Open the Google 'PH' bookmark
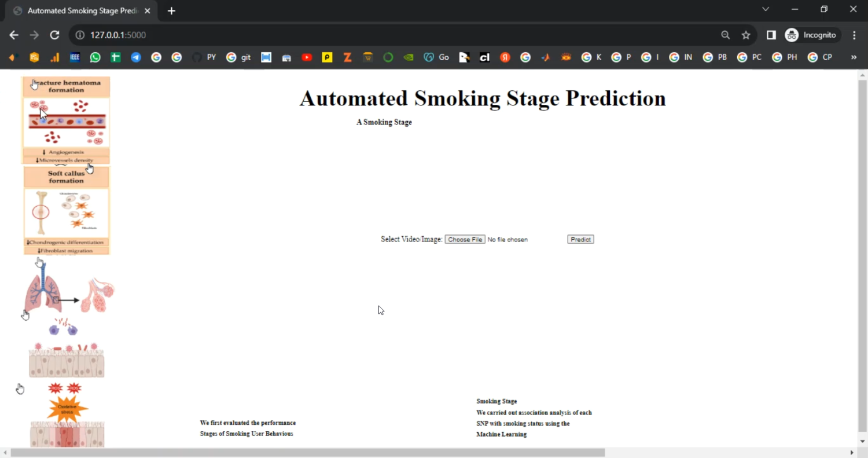The height and width of the screenshot is (458, 868). pyautogui.click(x=785, y=57)
